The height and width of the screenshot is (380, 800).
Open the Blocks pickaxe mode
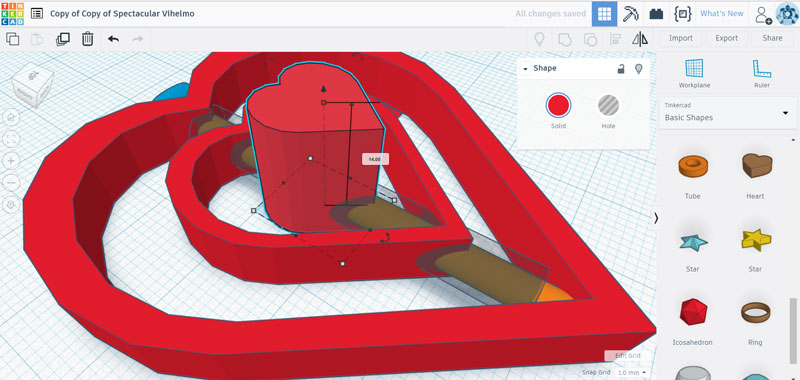coord(631,14)
